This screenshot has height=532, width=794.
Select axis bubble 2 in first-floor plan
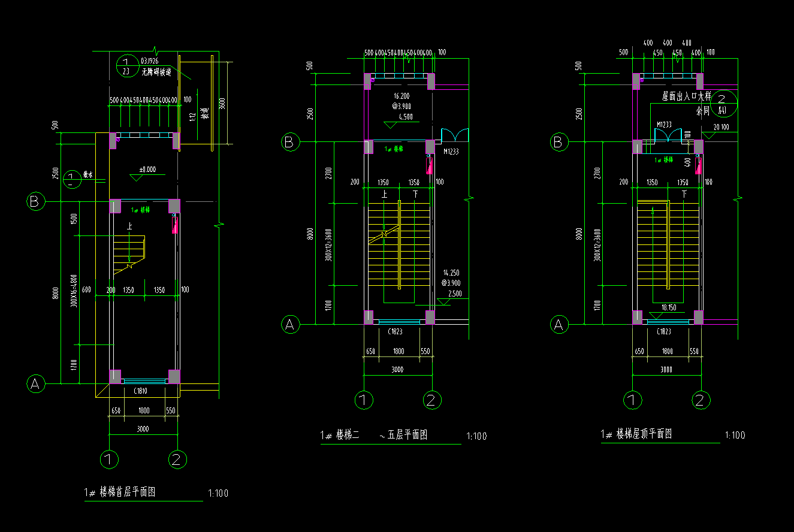pos(177,460)
